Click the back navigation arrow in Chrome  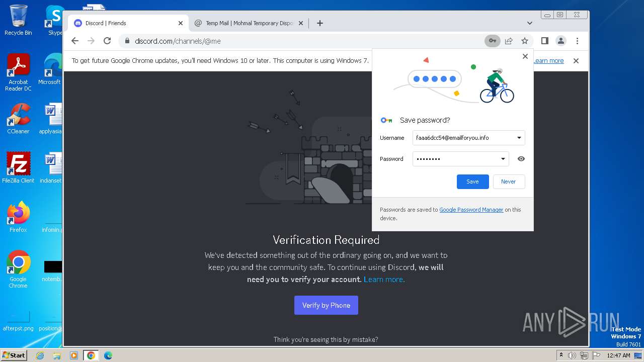pos(75,41)
